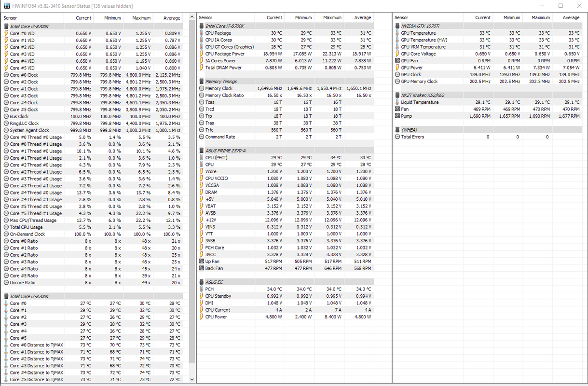Select the Trfc row label

[210, 130]
